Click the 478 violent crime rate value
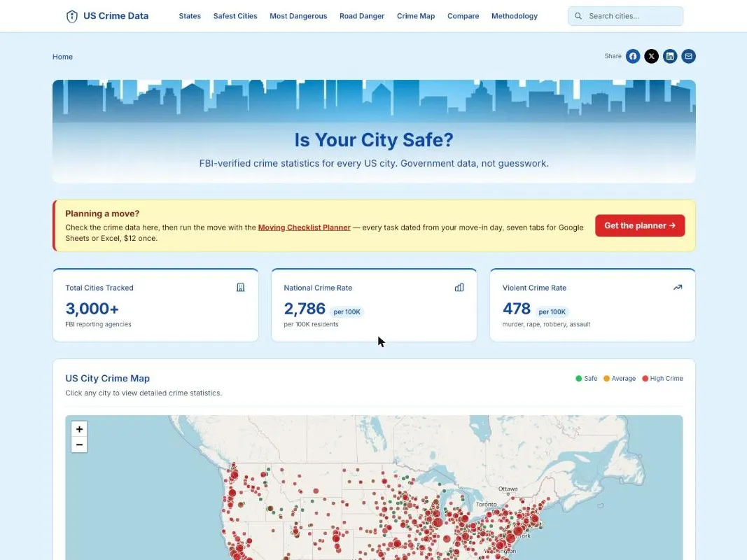Image resolution: width=747 pixels, height=560 pixels. pos(517,309)
